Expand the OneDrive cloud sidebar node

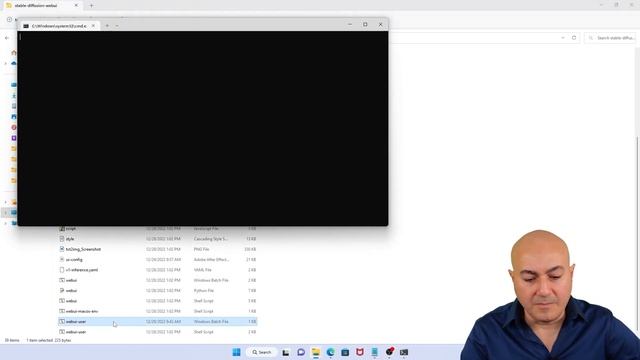pos(6,63)
